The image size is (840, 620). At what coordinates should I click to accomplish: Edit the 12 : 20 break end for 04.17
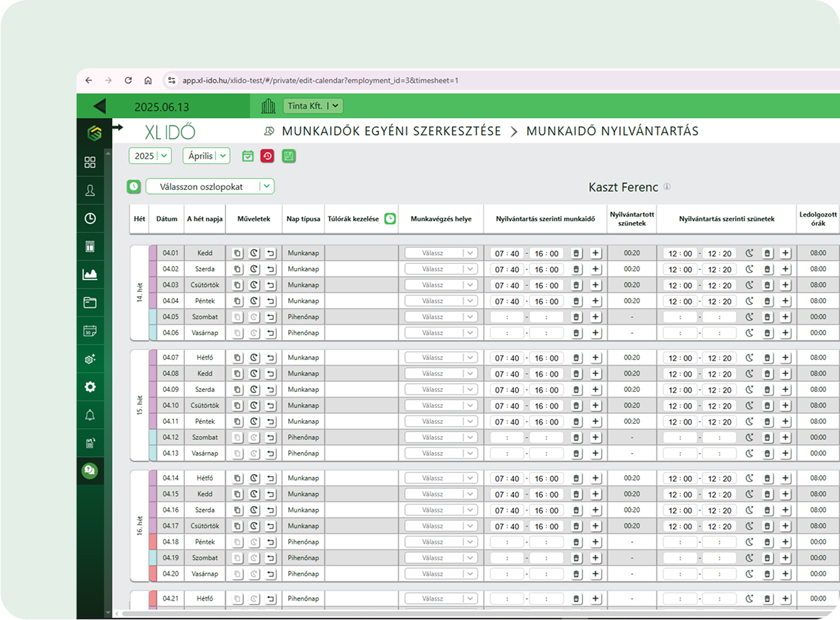[x=719, y=527]
